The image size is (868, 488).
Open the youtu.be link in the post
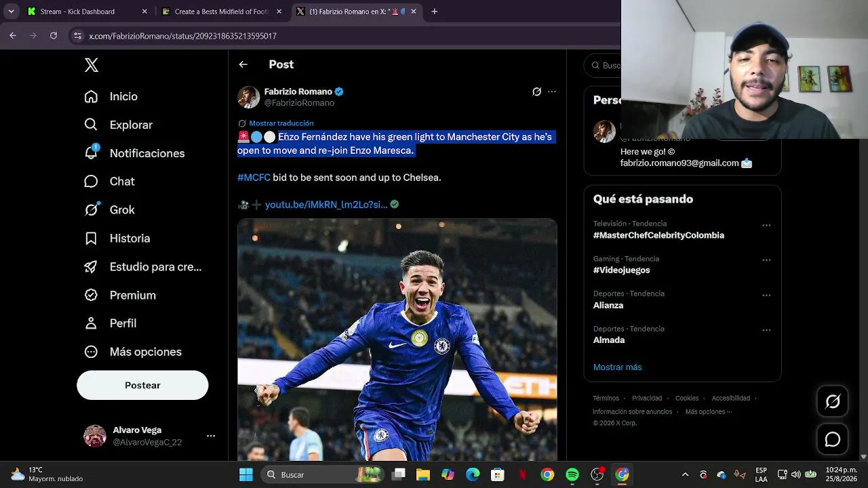[x=326, y=205]
